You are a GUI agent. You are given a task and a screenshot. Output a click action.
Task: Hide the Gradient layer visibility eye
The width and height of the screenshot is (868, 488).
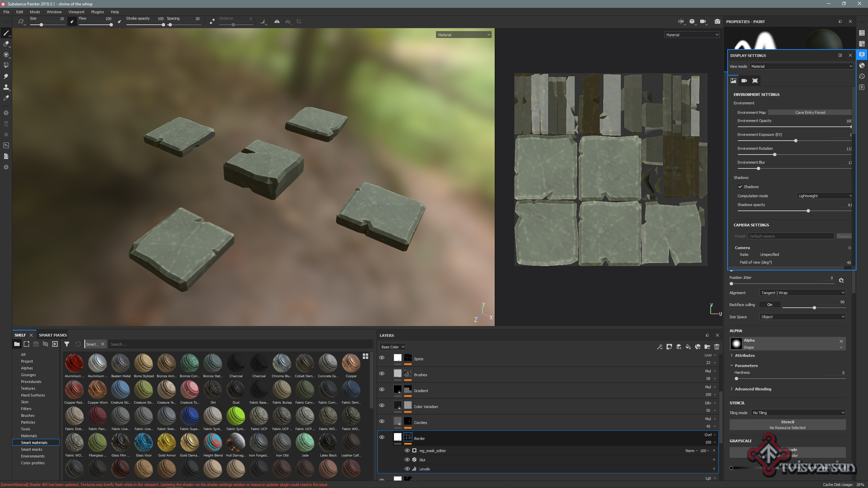382,390
